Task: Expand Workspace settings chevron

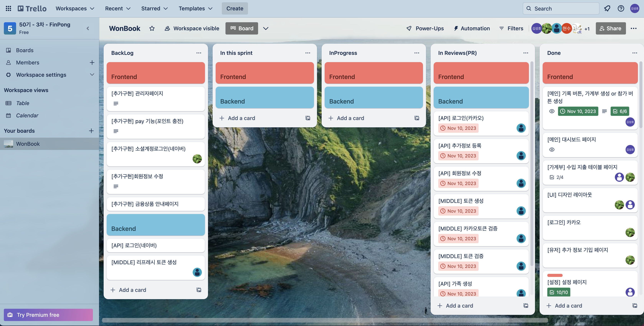Action: pyautogui.click(x=92, y=75)
